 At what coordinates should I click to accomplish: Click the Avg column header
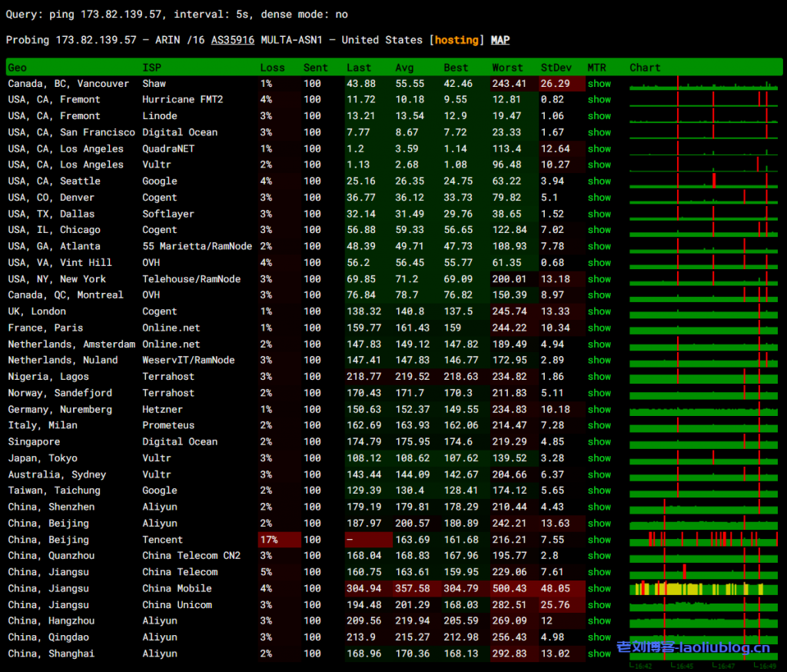click(x=404, y=68)
